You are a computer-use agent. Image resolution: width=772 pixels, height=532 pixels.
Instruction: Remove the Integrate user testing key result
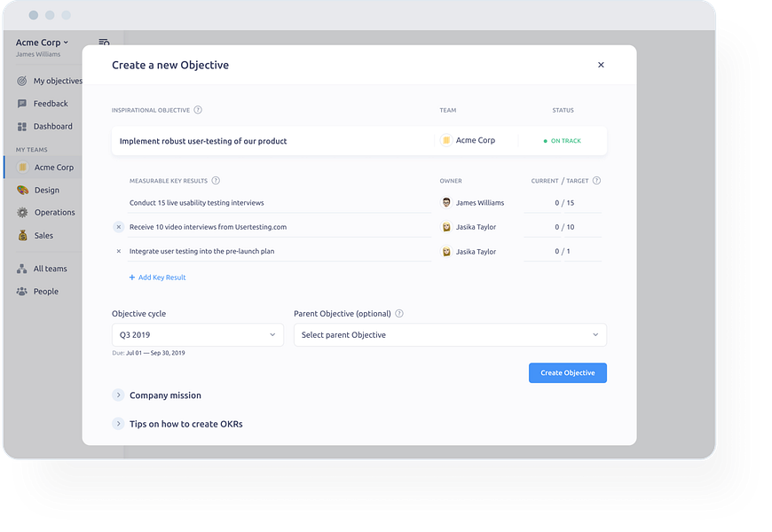pyautogui.click(x=119, y=251)
